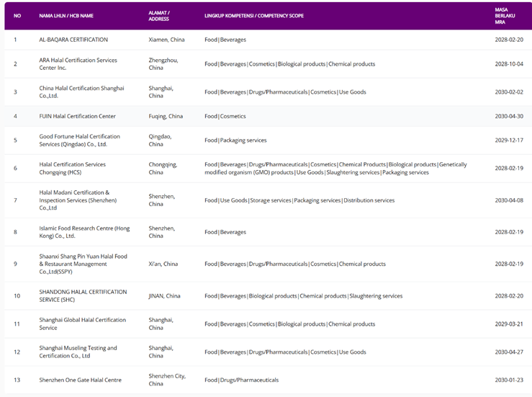This screenshot has width=532, height=397.
Task: Click the Shenzhen City, China address cell
Action: click(167, 380)
